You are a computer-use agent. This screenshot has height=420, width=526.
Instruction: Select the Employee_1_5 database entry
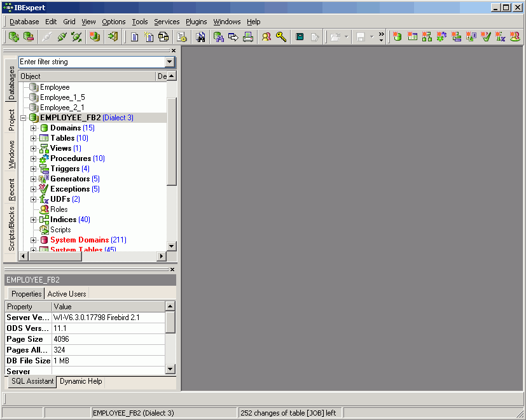coord(62,97)
